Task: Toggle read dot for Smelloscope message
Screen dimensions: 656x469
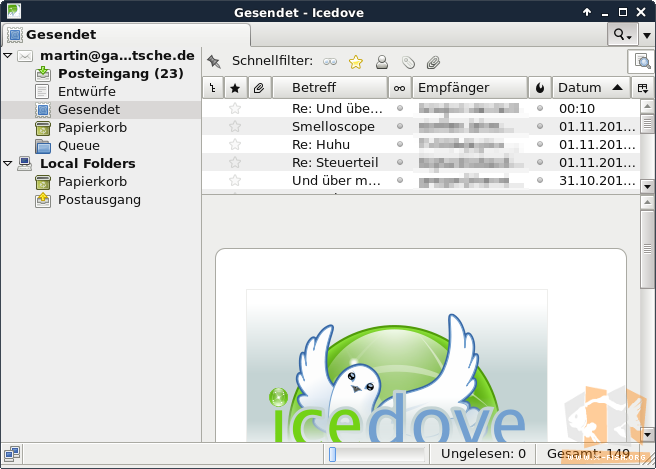Action: 400,126
